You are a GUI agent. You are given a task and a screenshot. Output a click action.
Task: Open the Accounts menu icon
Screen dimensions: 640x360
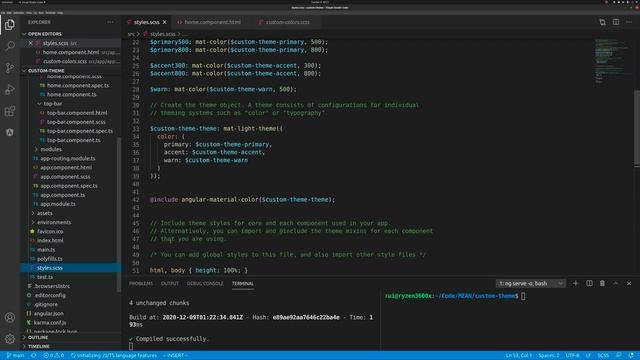pos(10,317)
